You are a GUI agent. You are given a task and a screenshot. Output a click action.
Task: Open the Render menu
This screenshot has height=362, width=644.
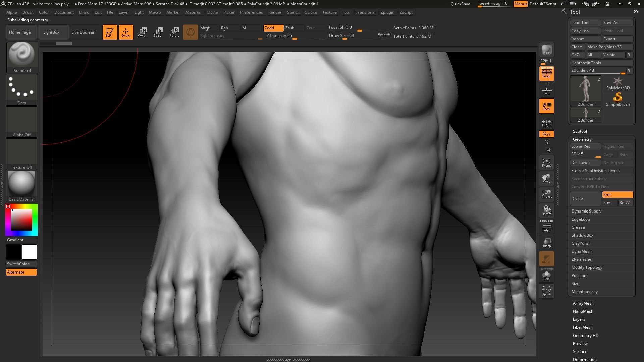click(275, 12)
